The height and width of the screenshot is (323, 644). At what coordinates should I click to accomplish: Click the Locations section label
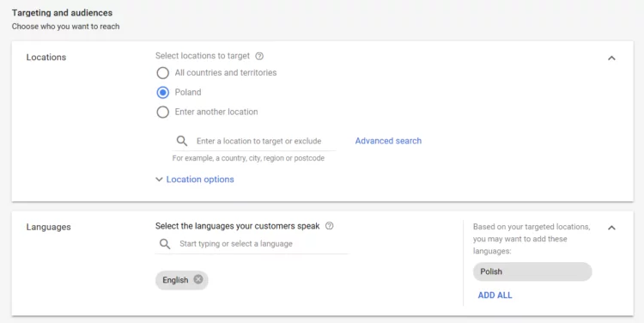[46, 57]
